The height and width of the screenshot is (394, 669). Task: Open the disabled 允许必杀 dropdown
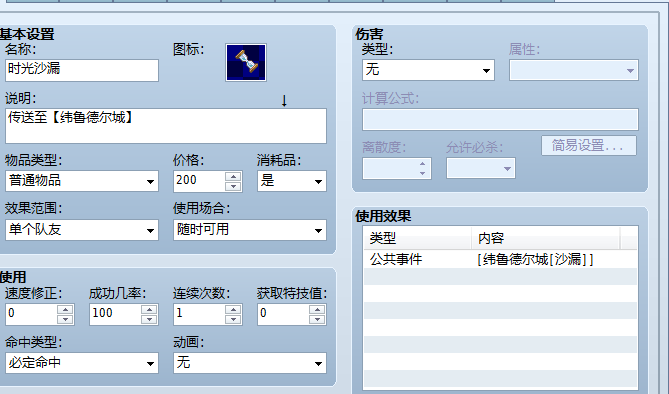coord(481,168)
